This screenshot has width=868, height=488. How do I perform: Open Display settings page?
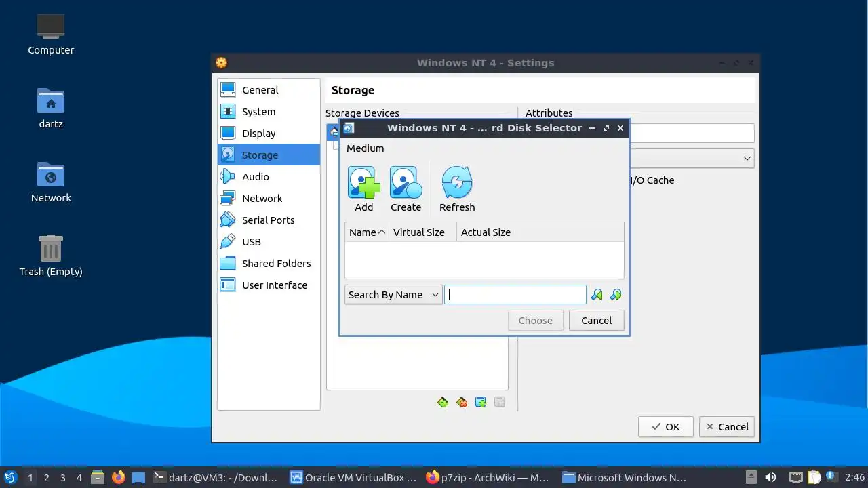(269, 134)
